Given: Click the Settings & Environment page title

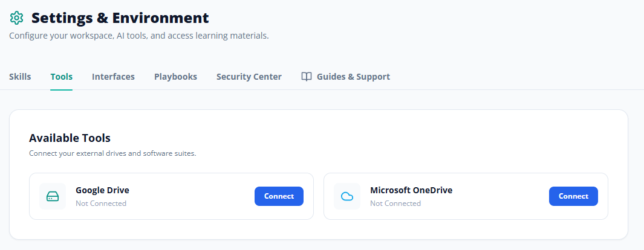Looking at the screenshot, I should pos(120,18).
